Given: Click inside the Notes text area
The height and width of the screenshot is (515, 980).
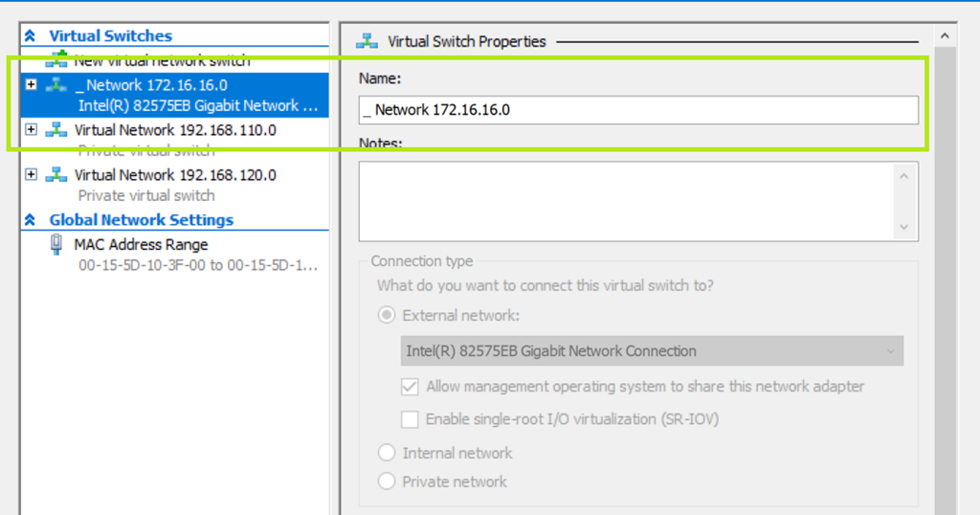Looking at the screenshot, I should click(x=627, y=201).
